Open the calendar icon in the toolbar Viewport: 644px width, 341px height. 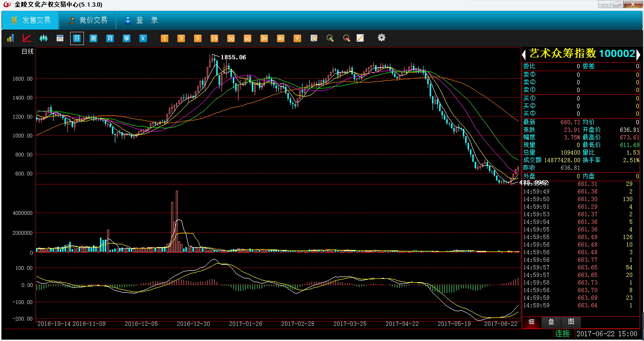coord(60,38)
